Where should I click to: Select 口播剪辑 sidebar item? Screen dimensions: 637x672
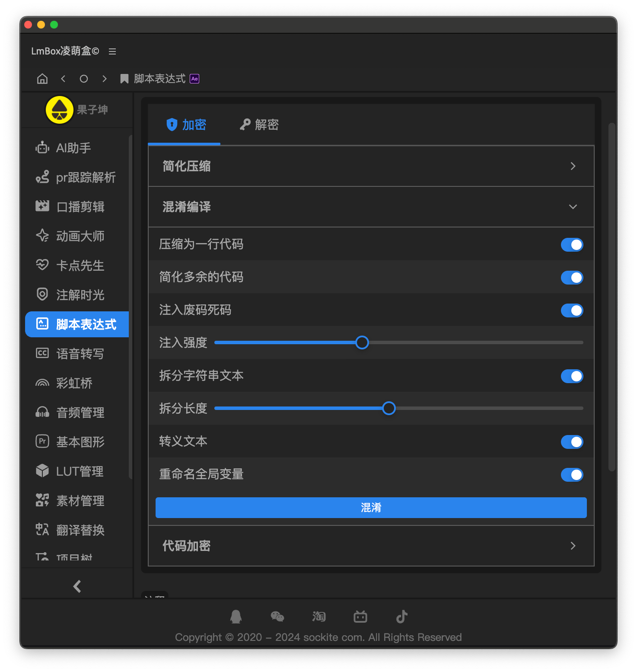tap(77, 207)
